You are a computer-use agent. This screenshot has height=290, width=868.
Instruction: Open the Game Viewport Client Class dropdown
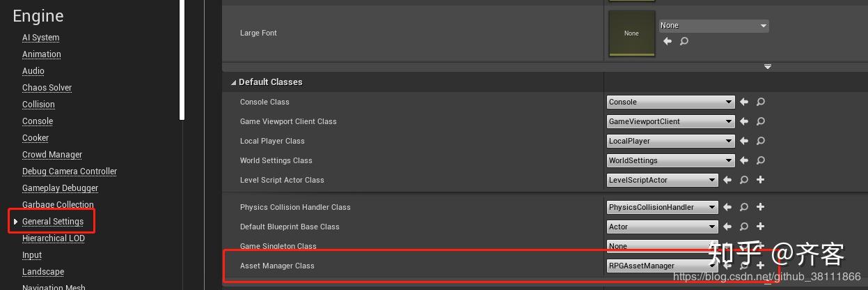click(670, 121)
